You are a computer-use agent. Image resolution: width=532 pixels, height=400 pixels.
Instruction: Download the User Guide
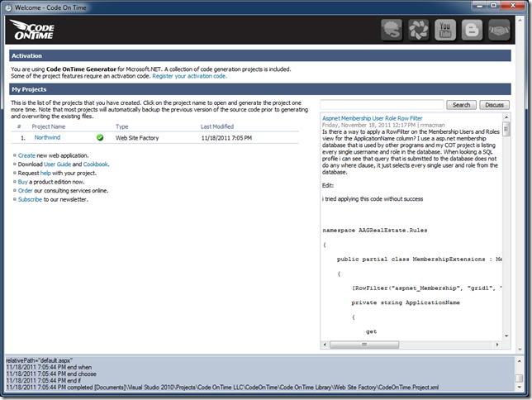click(57, 164)
